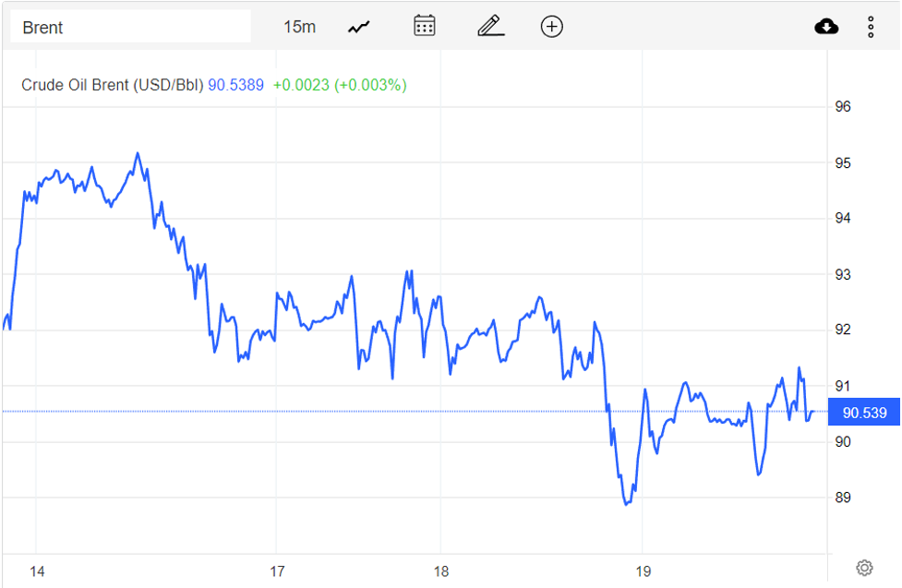Focus the Brent symbol search field
The width and height of the screenshot is (902, 588).
(x=129, y=27)
